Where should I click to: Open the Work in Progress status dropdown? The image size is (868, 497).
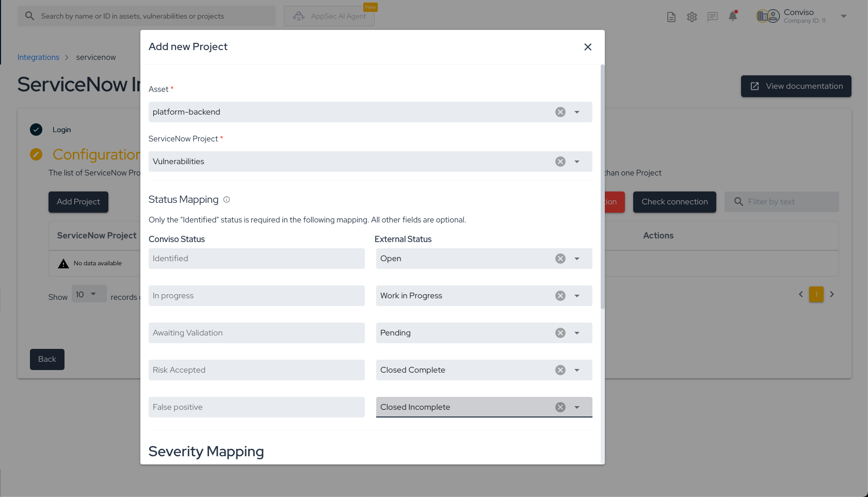tap(577, 296)
